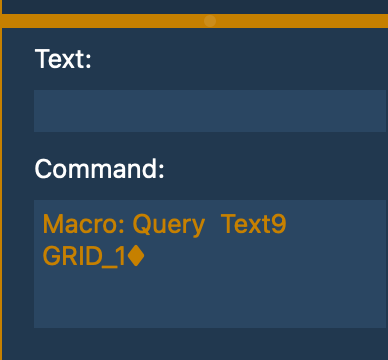This screenshot has height=360, width=388.
Task: Click the word "Query" in the command
Action: (x=169, y=226)
